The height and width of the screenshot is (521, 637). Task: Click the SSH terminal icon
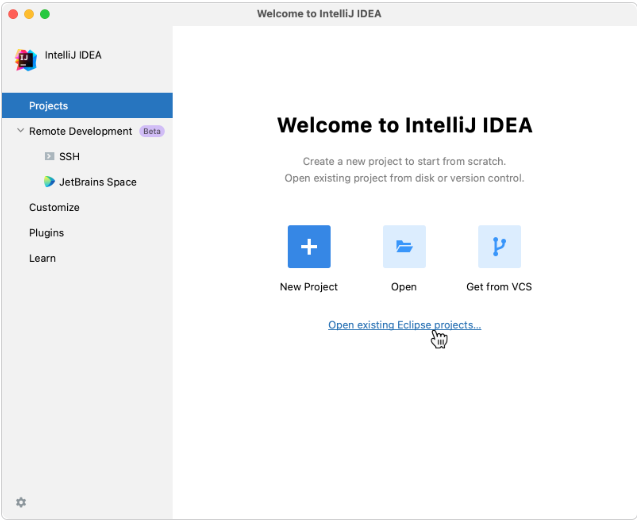49,156
